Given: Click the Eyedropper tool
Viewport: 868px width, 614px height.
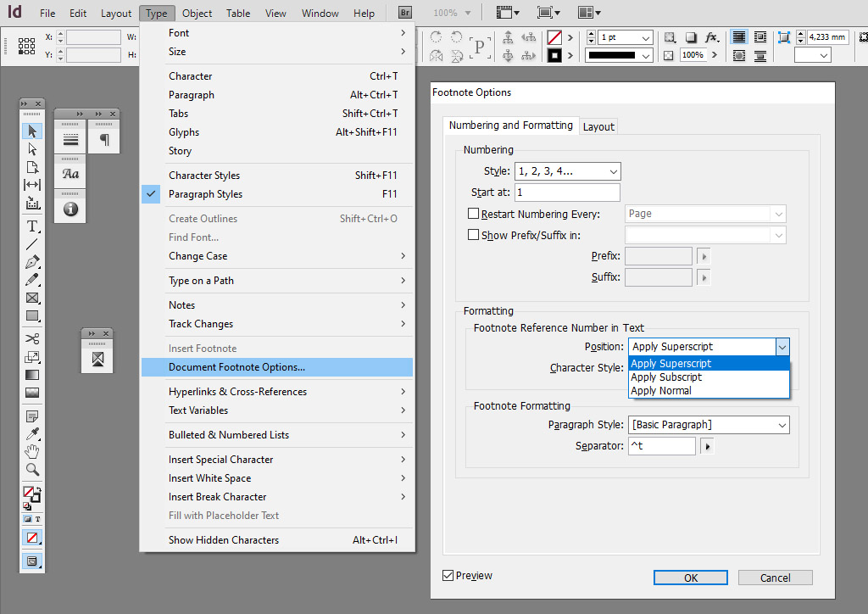Looking at the screenshot, I should pyautogui.click(x=32, y=433).
